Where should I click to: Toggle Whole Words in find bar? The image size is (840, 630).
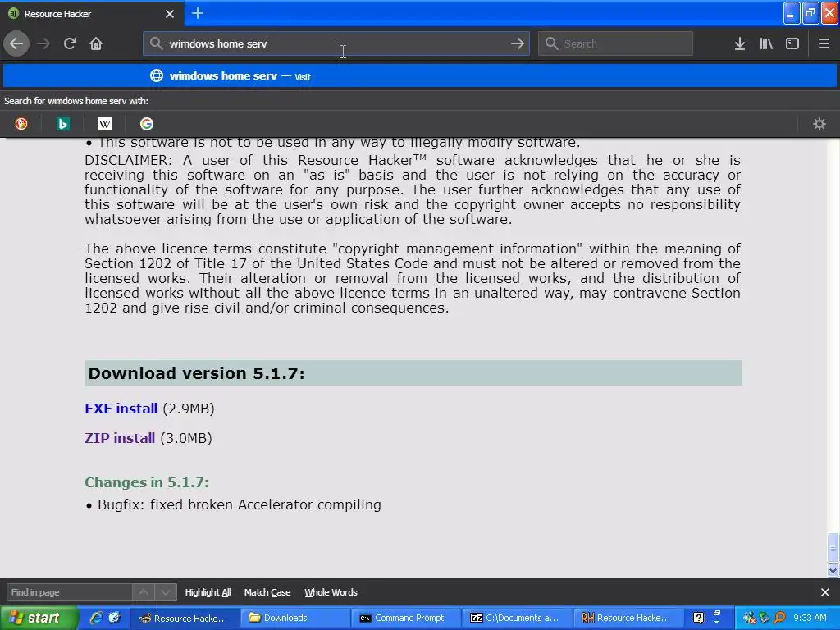click(331, 592)
